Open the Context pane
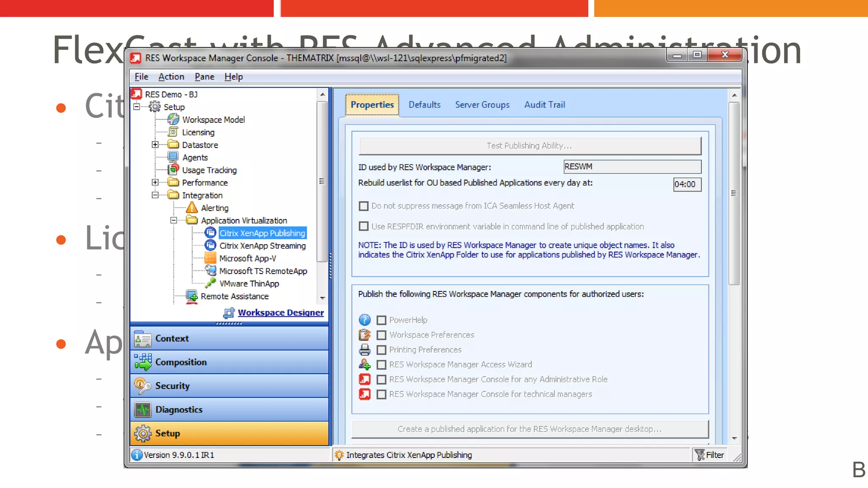Screen dimensions: 868x488 [x=229, y=338]
